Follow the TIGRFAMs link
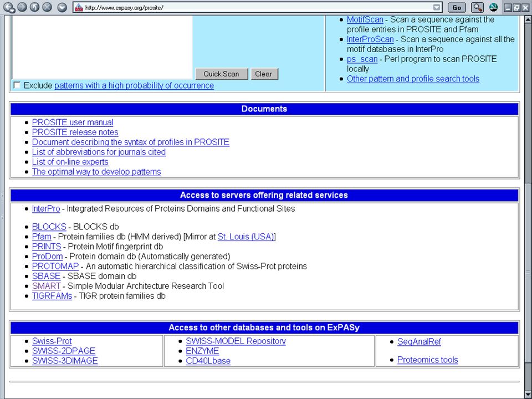532x399 pixels. point(52,296)
